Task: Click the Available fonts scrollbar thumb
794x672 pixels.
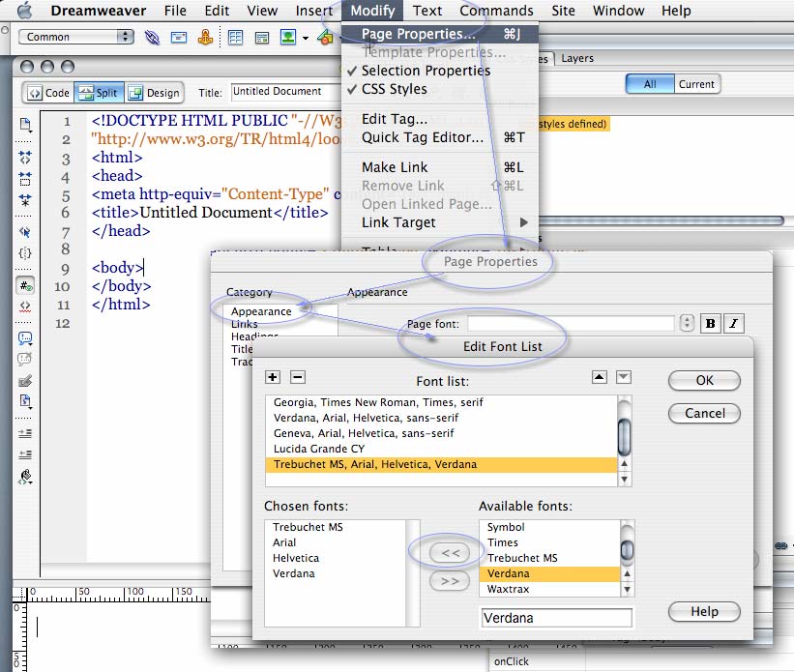Action: pos(628,550)
